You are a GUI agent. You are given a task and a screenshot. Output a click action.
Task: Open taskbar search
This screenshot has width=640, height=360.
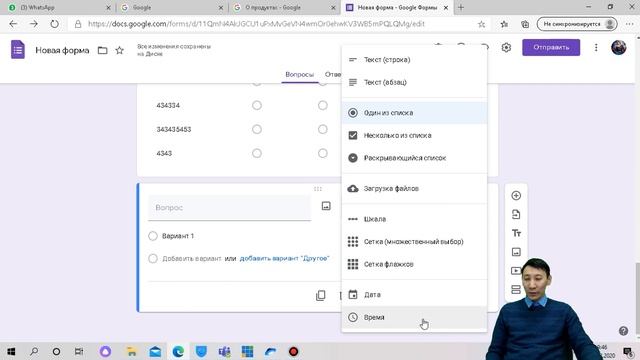(34, 351)
